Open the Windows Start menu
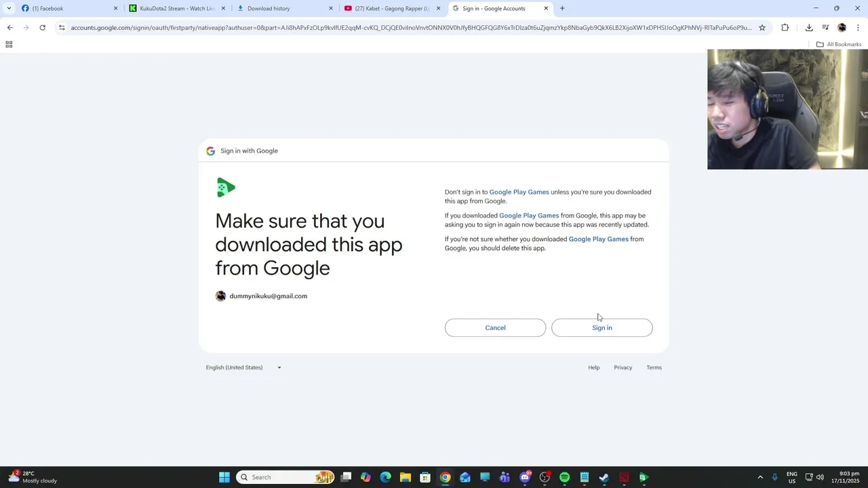 (224, 477)
